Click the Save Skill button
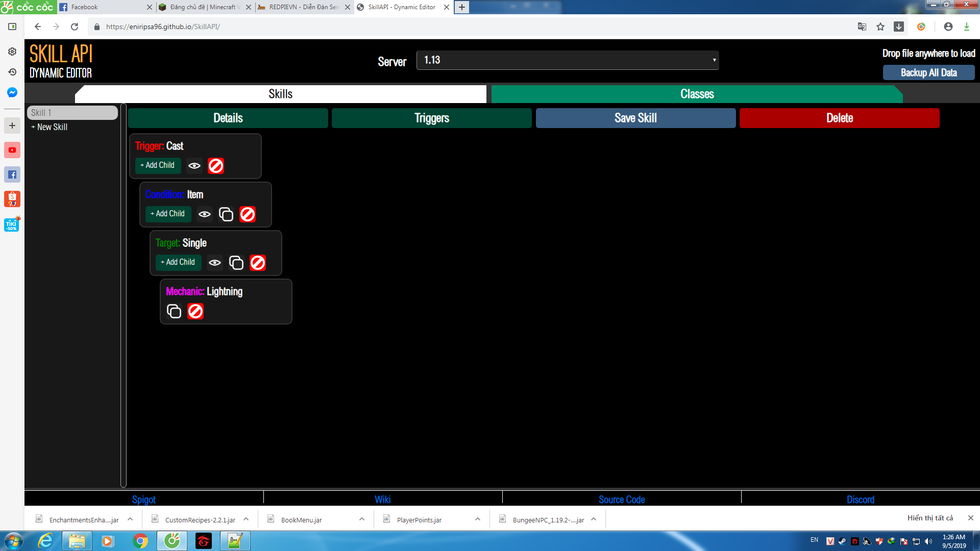 pos(635,118)
